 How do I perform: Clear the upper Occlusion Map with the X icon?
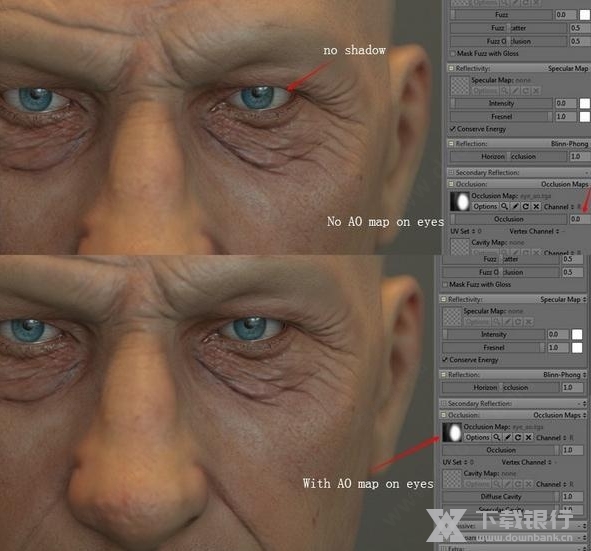point(536,207)
